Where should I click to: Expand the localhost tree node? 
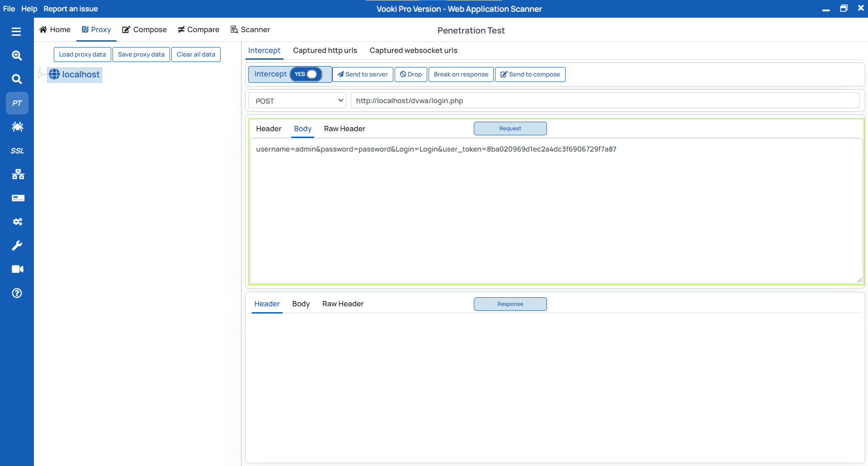coord(40,74)
